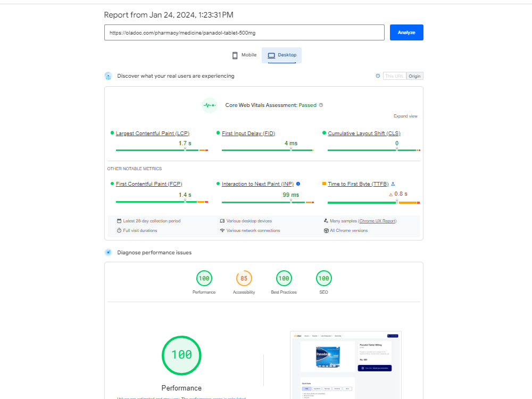Click Report from Jan 24, 2024 heading
Screen dimensions: 532x399
169,15
